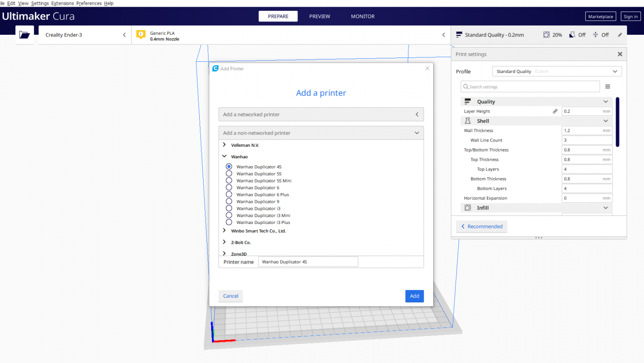Open the Preferences menu
Image resolution: width=644 pixels, height=363 pixels.
pos(89,3)
